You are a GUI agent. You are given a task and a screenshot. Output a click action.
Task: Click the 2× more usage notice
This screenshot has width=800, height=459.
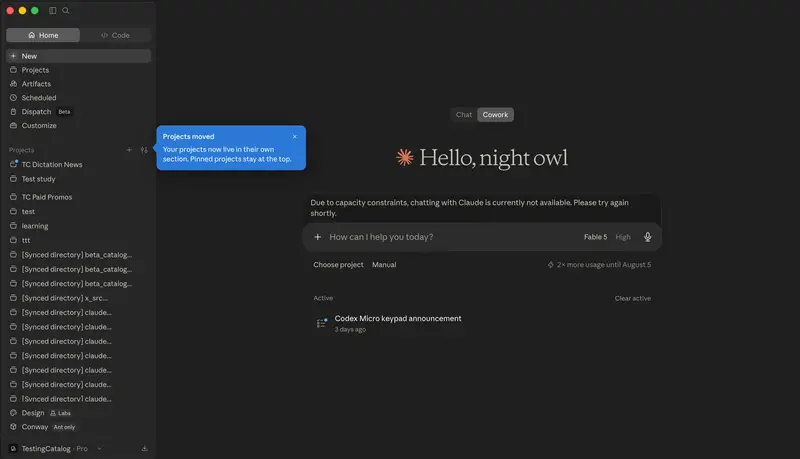[599, 265]
